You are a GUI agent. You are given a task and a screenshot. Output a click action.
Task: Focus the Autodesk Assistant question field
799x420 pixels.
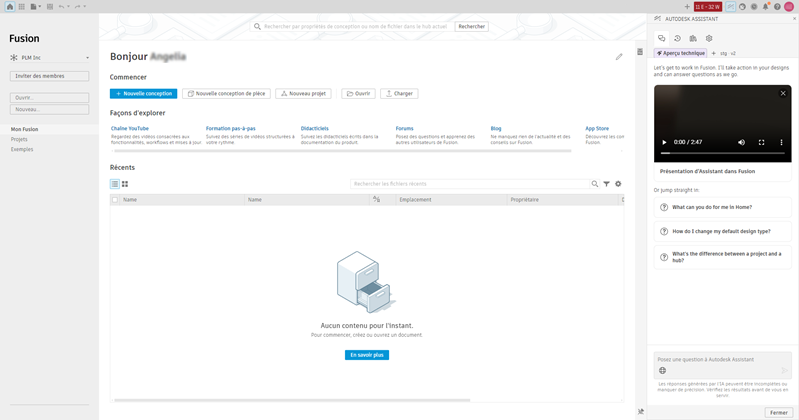(x=723, y=359)
